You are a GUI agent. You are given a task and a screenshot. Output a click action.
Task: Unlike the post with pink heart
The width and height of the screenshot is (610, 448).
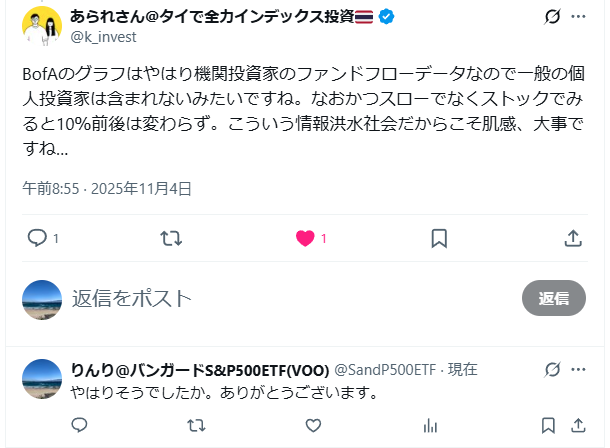pos(305,238)
